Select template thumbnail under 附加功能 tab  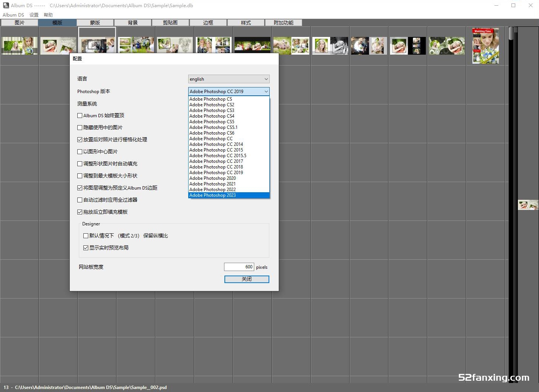[x=291, y=46]
